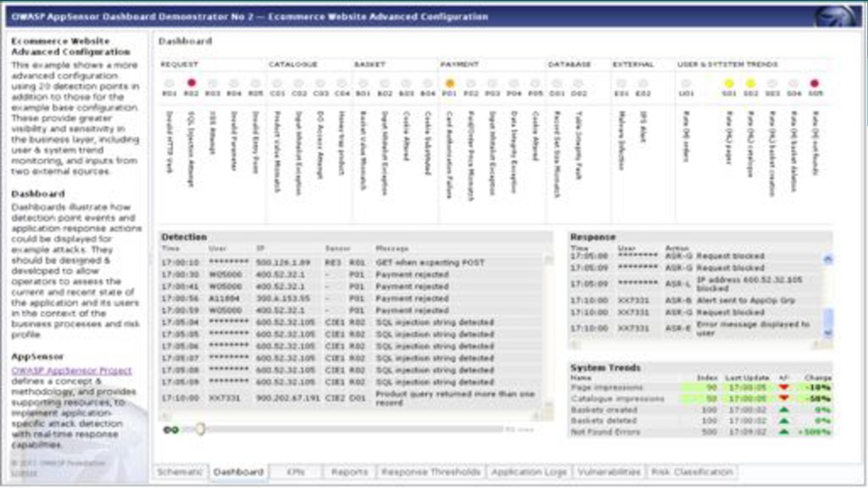Viewport: 868px width, 488px height.
Task: Select 'Alert sent to AppOp Grp' response row
Action: click(695, 301)
